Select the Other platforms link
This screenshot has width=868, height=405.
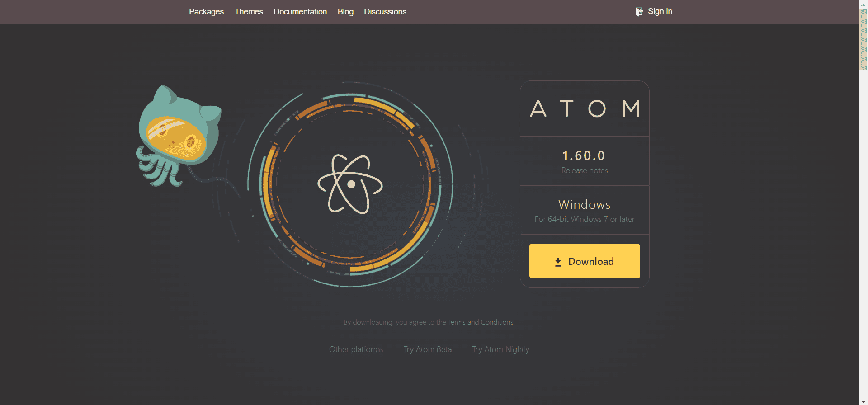click(x=356, y=349)
